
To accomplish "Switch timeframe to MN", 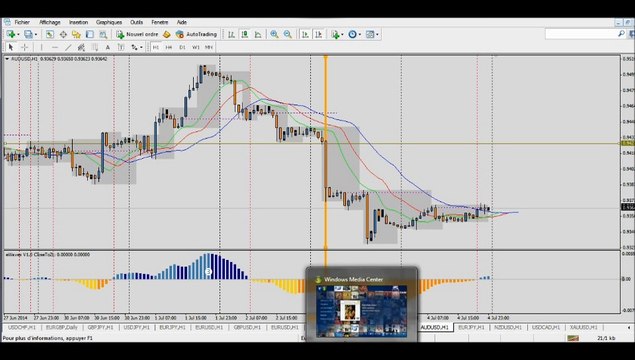I will point(209,47).
